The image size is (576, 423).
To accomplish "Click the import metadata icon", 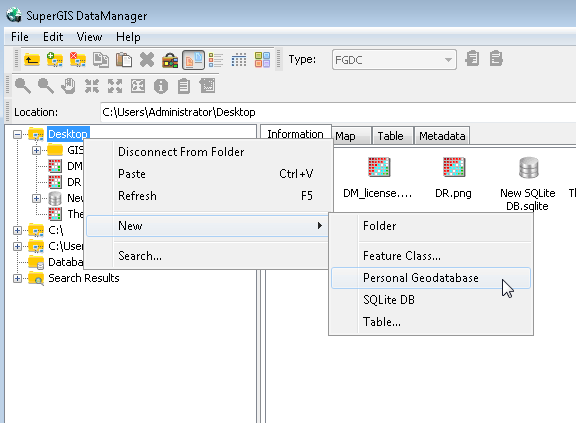I will click(x=472, y=58).
